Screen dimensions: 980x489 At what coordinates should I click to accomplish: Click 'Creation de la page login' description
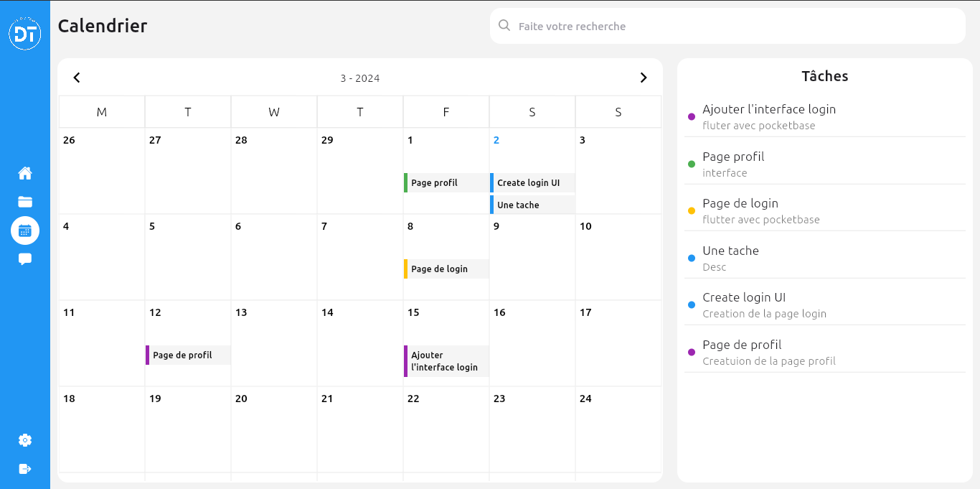pos(765,314)
